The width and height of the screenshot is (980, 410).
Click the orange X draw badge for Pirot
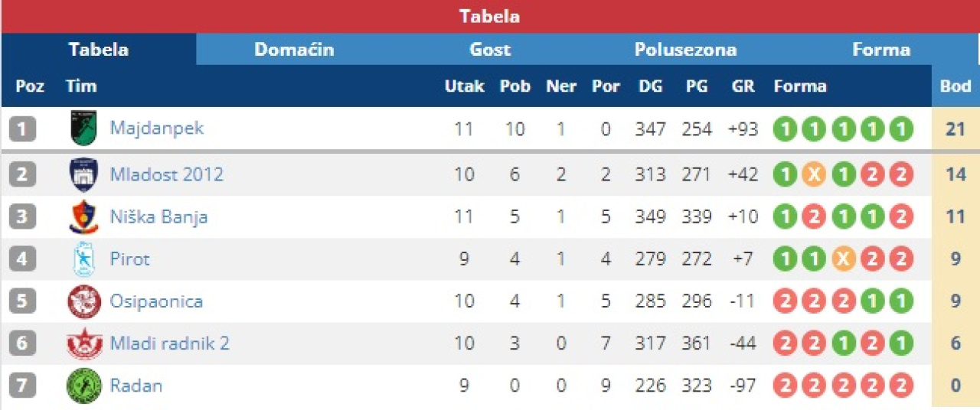pyautogui.click(x=842, y=259)
